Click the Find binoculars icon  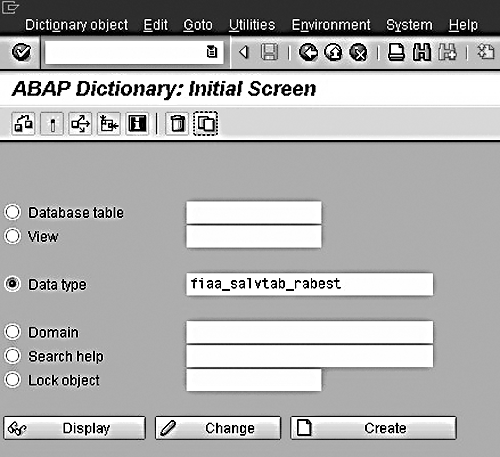pos(422,52)
